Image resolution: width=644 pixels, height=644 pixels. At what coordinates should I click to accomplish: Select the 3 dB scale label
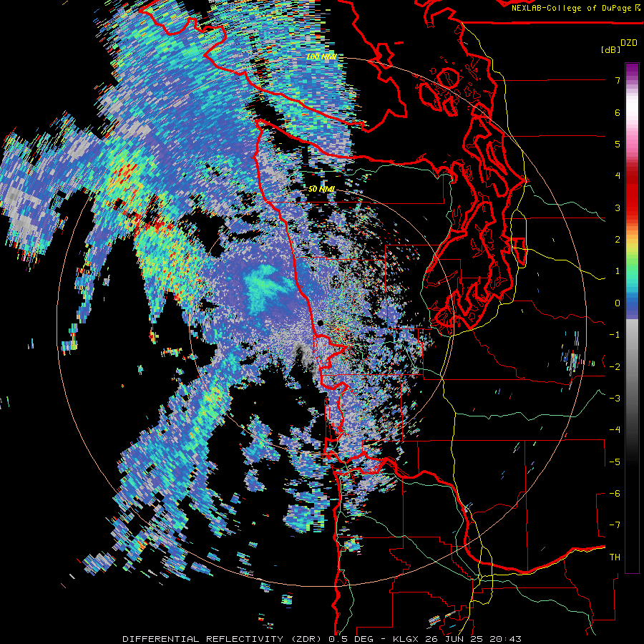tap(618, 208)
